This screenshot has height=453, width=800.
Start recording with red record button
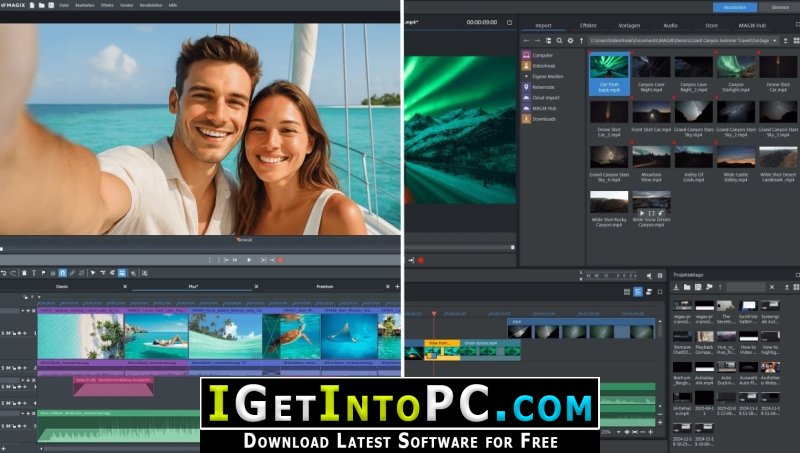tap(280, 260)
